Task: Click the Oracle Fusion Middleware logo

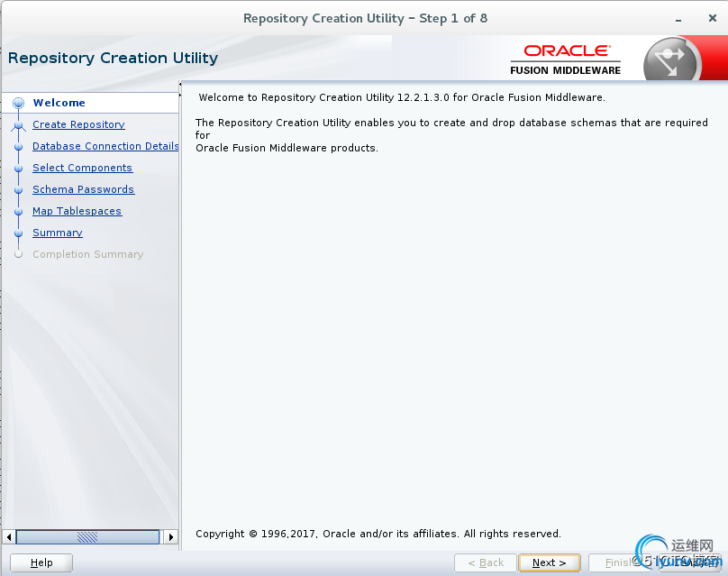Action: [566, 59]
